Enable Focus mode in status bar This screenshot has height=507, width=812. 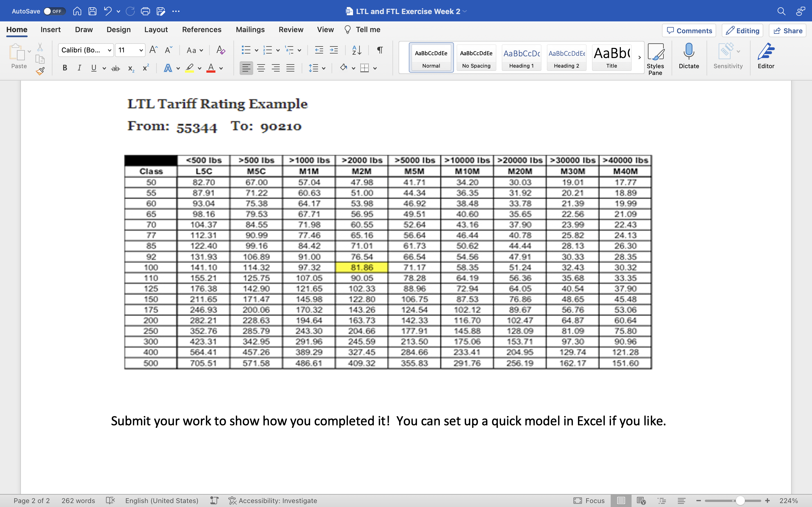click(x=590, y=501)
